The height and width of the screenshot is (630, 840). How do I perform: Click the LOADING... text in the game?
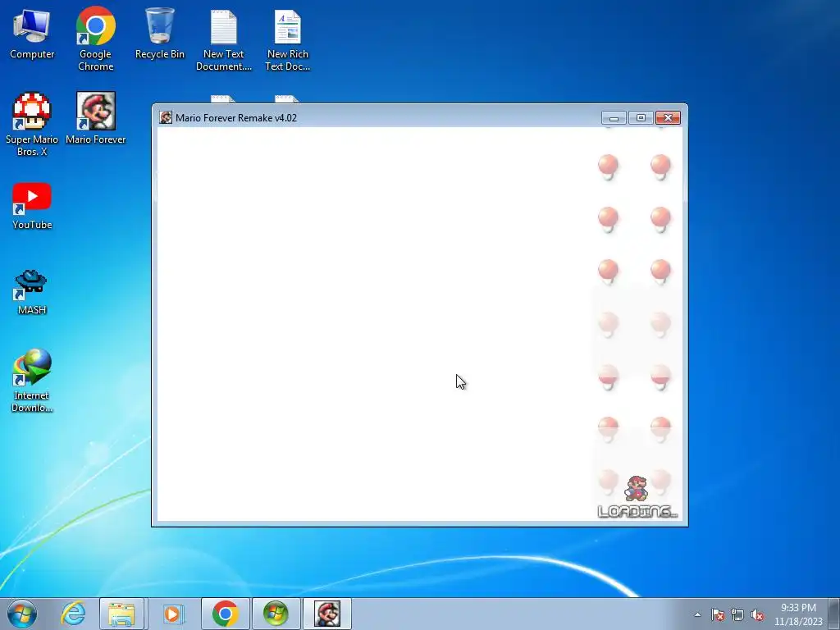click(637, 512)
